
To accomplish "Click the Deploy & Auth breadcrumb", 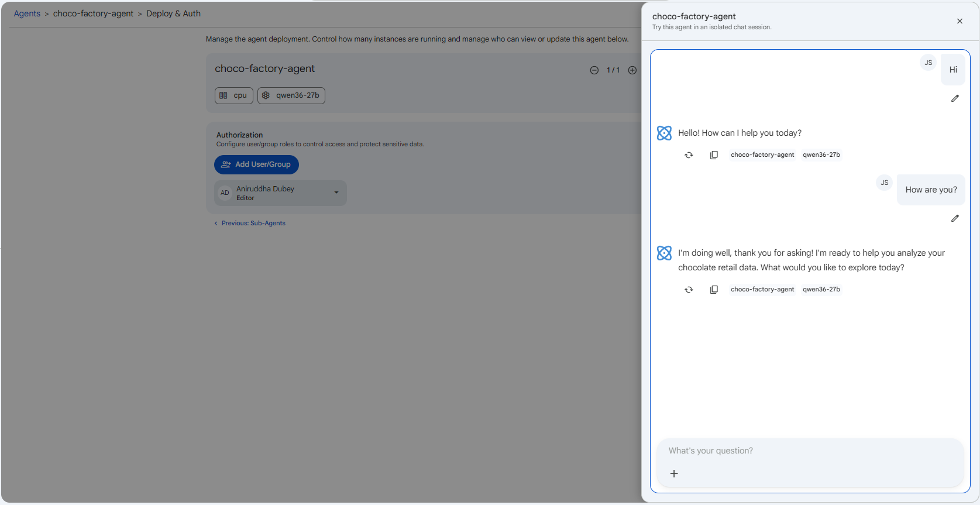I will point(173,13).
